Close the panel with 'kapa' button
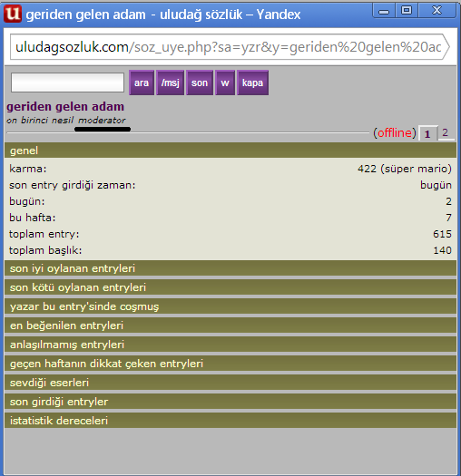Viewport: 461px width, 476px height. click(252, 83)
